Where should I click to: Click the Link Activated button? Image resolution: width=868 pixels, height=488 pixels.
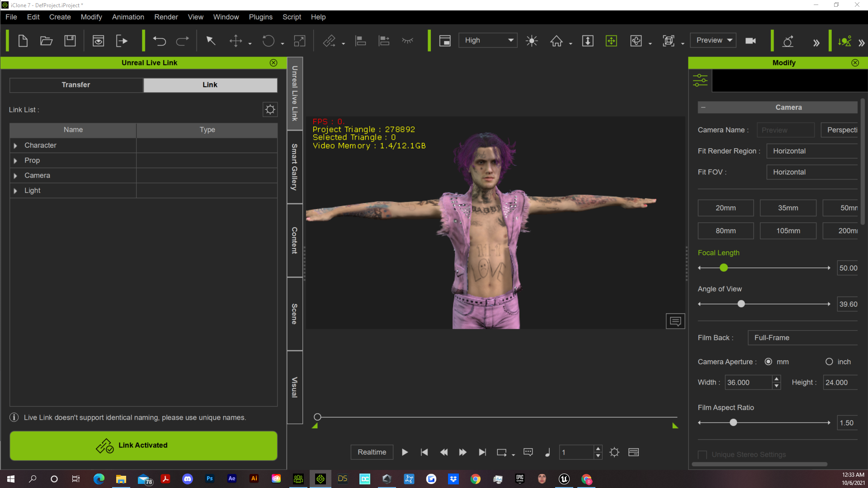pos(143,446)
